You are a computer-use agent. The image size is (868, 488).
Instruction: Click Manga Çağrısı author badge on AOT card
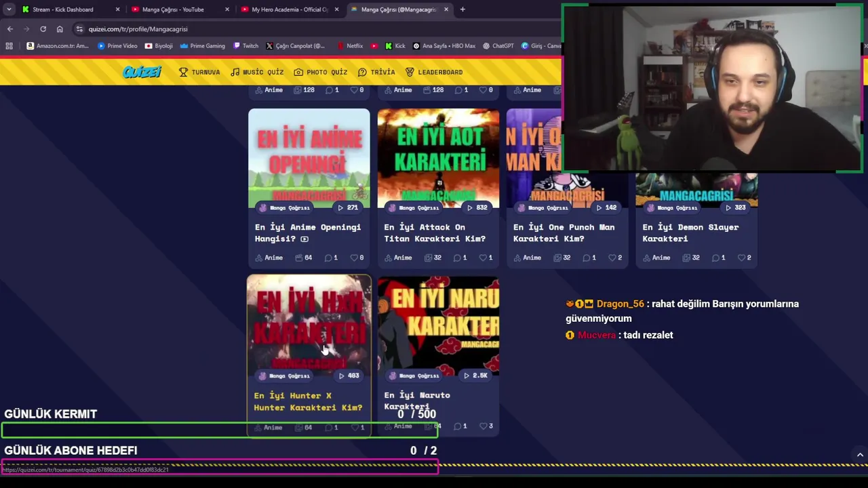pyautogui.click(x=414, y=207)
